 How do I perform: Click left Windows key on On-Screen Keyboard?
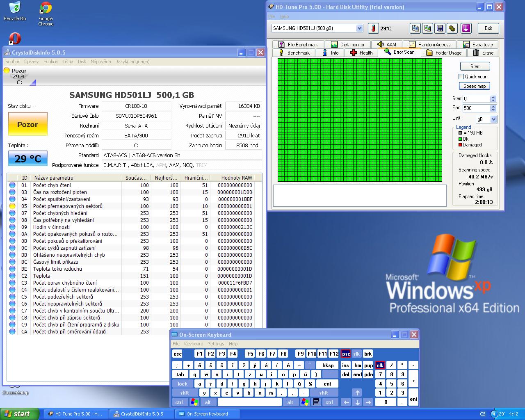point(194,402)
